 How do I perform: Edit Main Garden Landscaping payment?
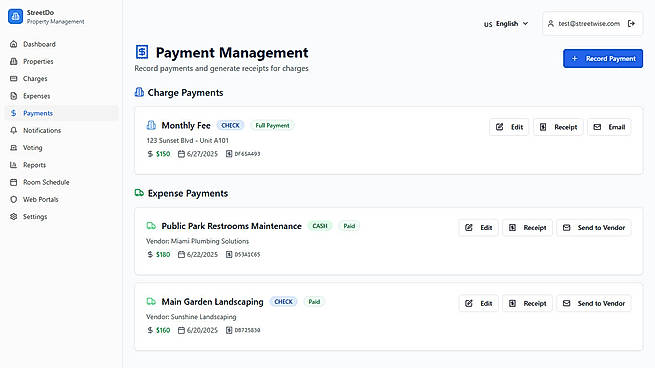click(478, 303)
